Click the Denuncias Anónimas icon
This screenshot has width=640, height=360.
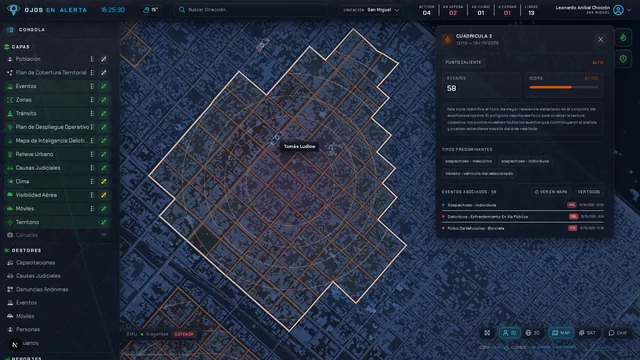click(10, 289)
